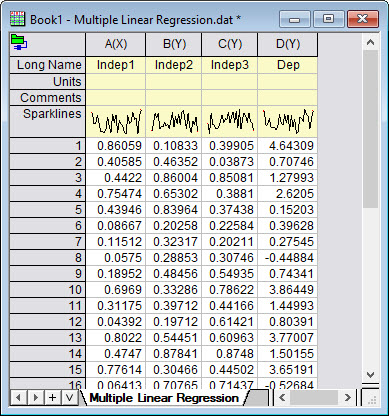Viewport: 389px width, 416px height.
Task: Click cell with value 1.44993
Action: click(288, 306)
